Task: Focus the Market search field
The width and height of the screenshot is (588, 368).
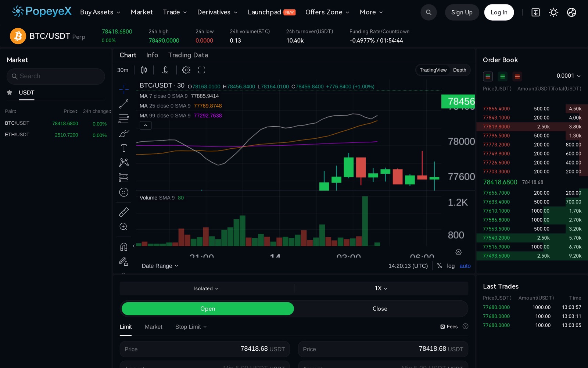Action: [x=56, y=76]
